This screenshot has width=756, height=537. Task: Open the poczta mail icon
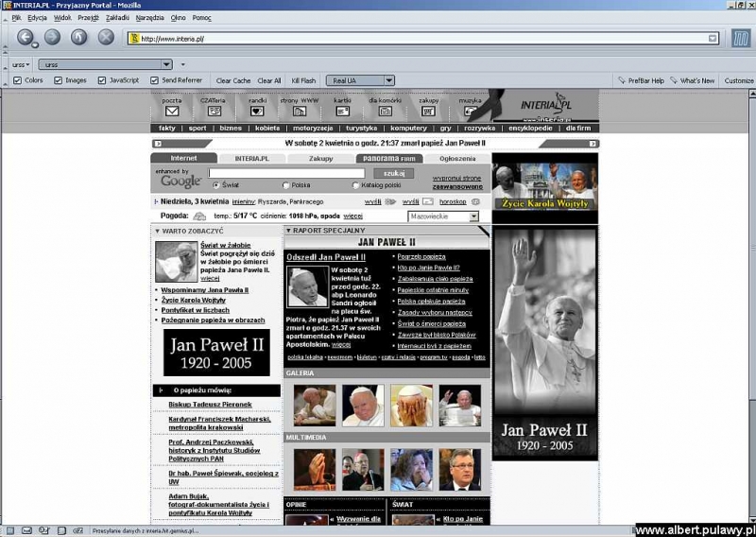tap(172, 111)
